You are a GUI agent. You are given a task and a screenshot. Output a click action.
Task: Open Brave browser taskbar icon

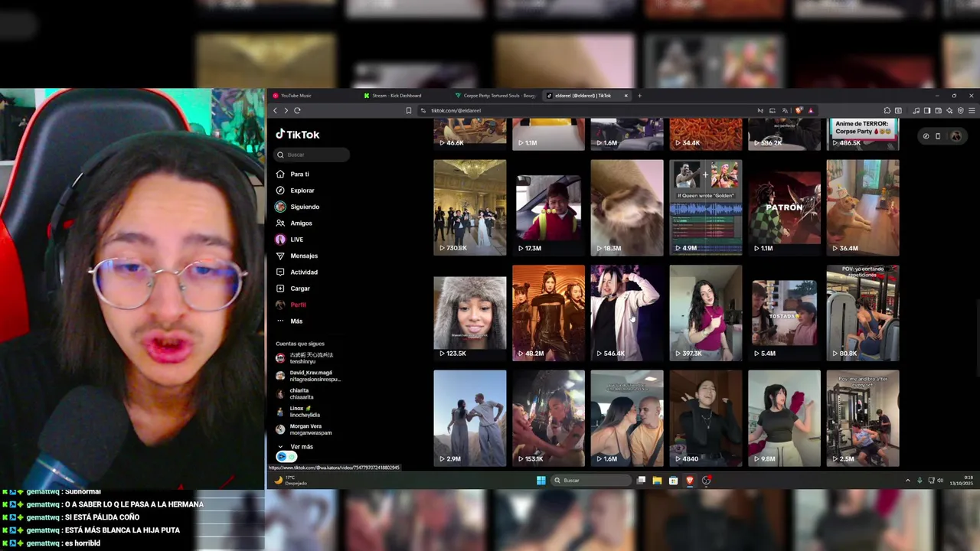tap(690, 481)
